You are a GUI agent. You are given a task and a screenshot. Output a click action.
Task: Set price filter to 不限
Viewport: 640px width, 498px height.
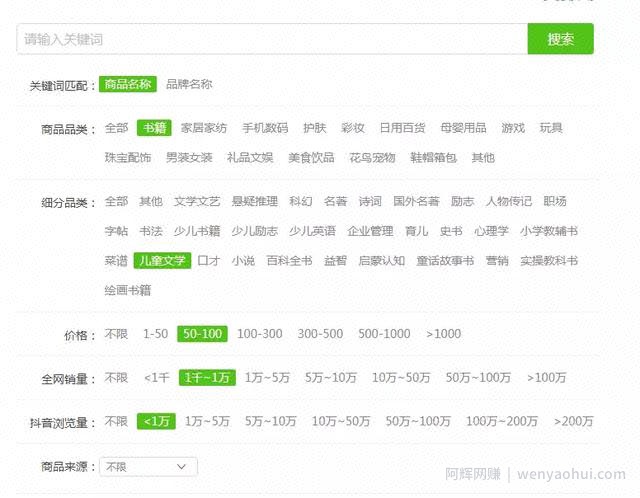[116, 334]
